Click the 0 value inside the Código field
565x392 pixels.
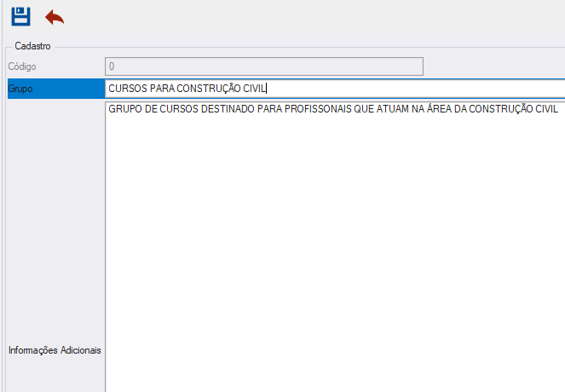112,66
